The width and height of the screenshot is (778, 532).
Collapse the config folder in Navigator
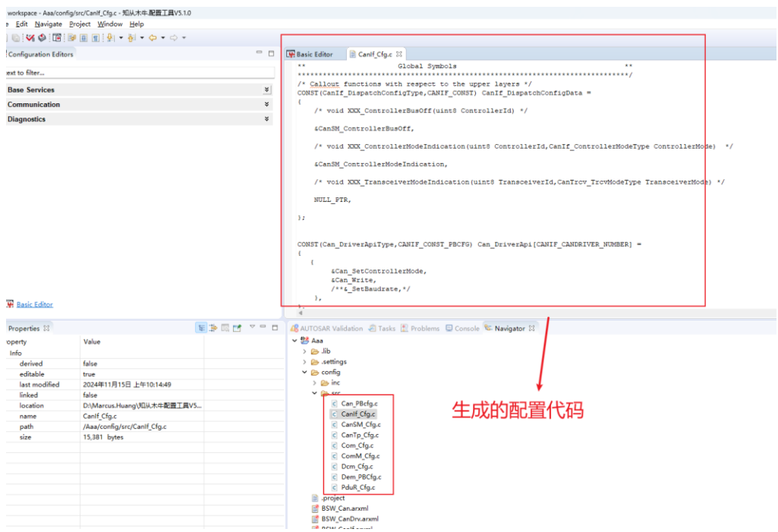tap(305, 373)
